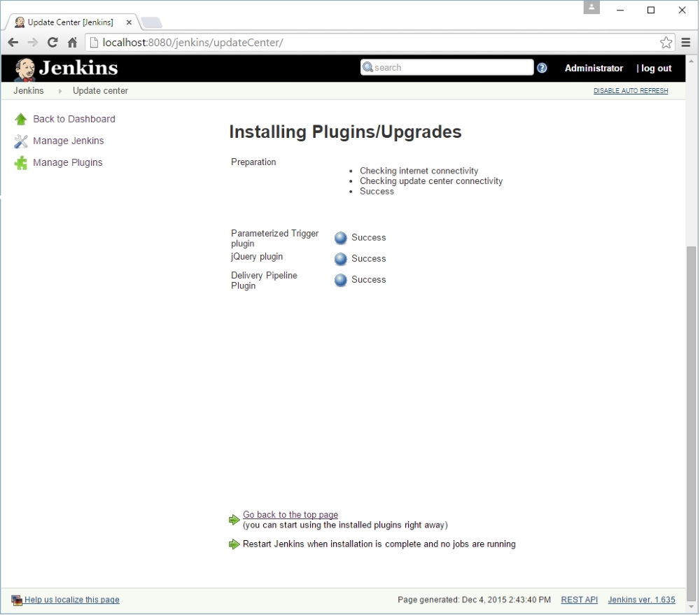Click the page icon in the address bar
The width and height of the screenshot is (700, 615).
94,43
